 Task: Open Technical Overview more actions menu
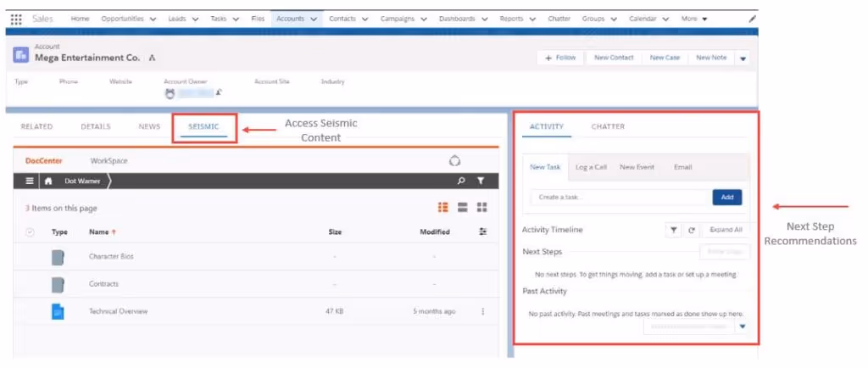[482, 311]
